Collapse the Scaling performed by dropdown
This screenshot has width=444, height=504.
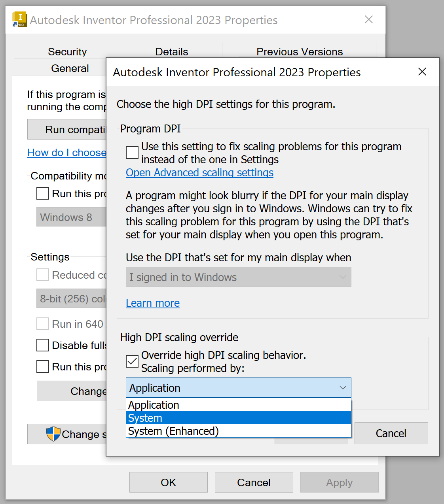[342, 388]
